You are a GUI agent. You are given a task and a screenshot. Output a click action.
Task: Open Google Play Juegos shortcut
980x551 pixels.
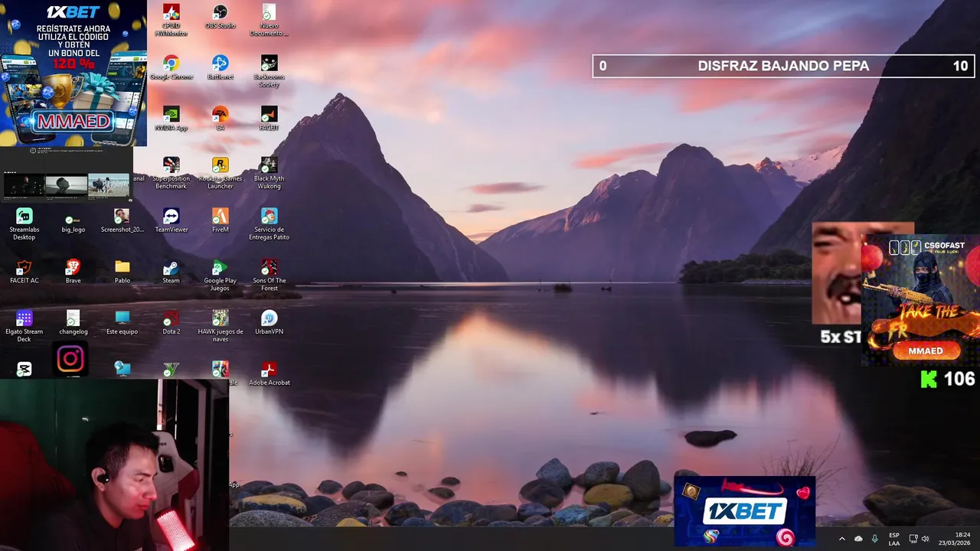220,275
